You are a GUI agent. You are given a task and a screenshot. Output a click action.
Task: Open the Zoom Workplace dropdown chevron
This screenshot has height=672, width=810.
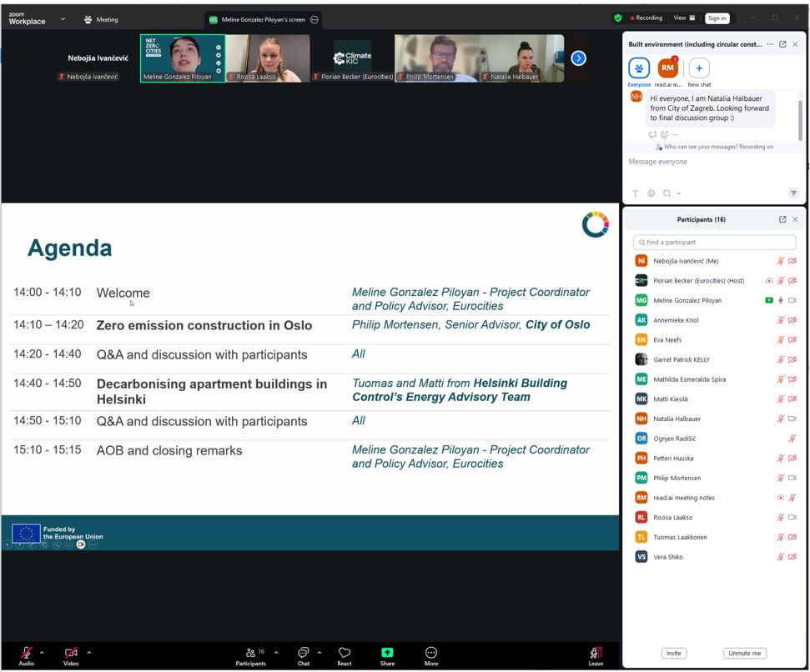63,19
